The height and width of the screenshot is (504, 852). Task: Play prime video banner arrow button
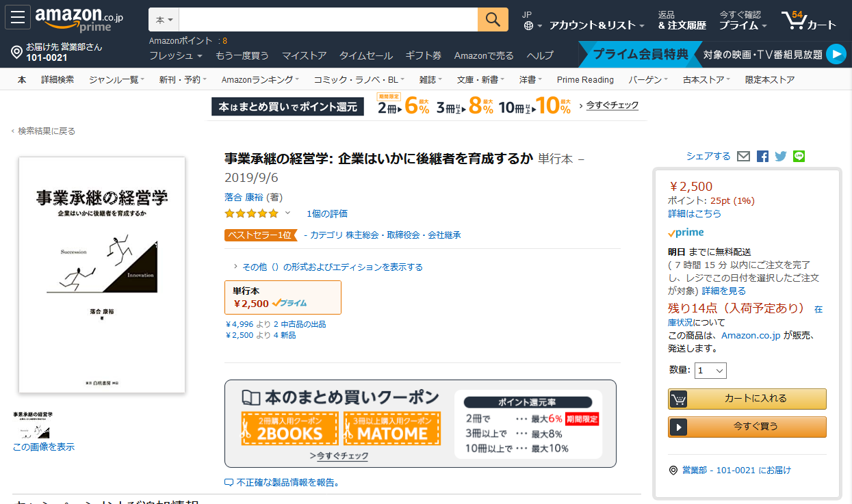point(836,54)
